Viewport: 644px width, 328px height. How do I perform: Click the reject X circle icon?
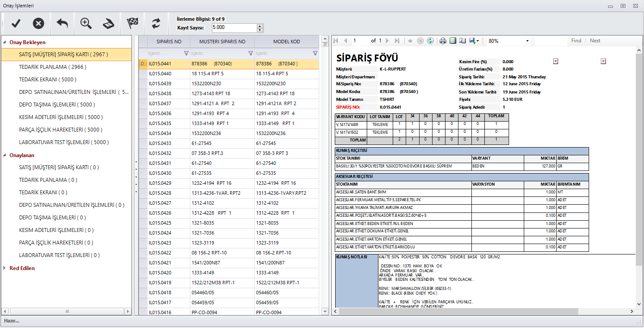38,24
